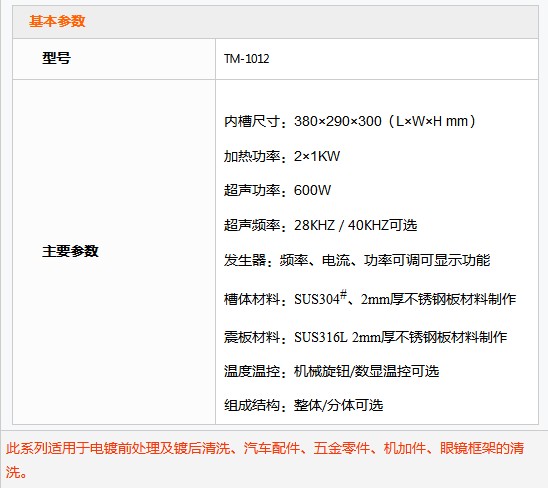Screen dimensions: 548x488
Task: Click the 眼镜框架 phrase in orange note
Action: pos(468,448)
